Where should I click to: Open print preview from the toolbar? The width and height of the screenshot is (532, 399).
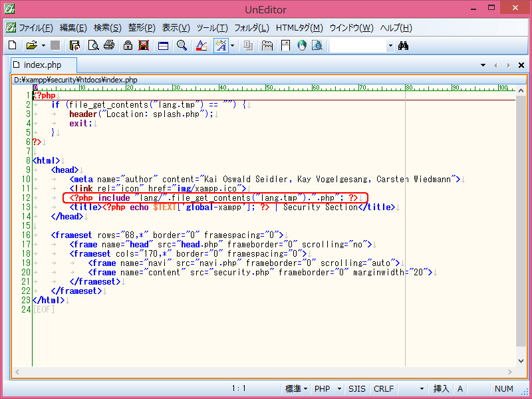[93, 45]
